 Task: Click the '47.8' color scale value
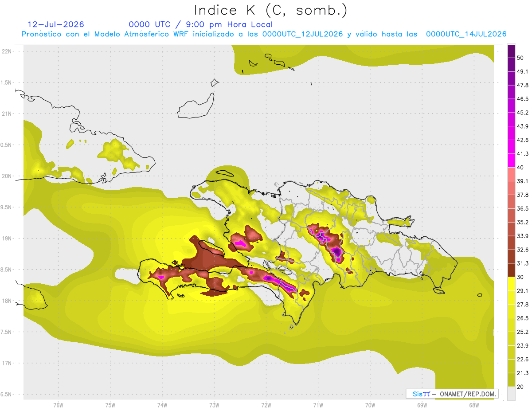[523, 85]
